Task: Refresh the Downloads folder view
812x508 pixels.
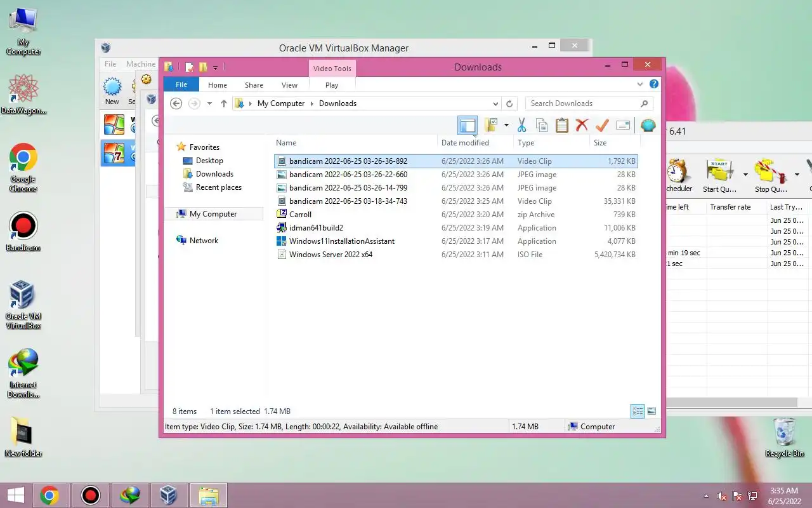Action: point(509,104)
